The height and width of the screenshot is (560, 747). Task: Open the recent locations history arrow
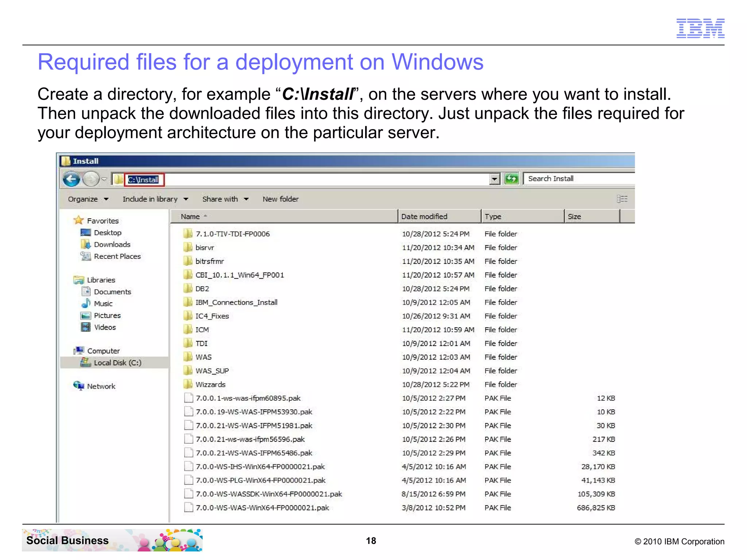[104, 179]
